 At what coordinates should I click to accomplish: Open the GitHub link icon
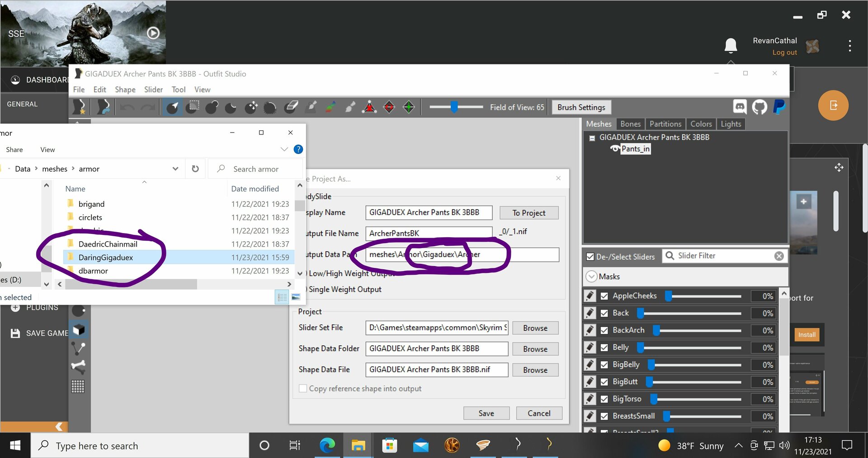759,107
